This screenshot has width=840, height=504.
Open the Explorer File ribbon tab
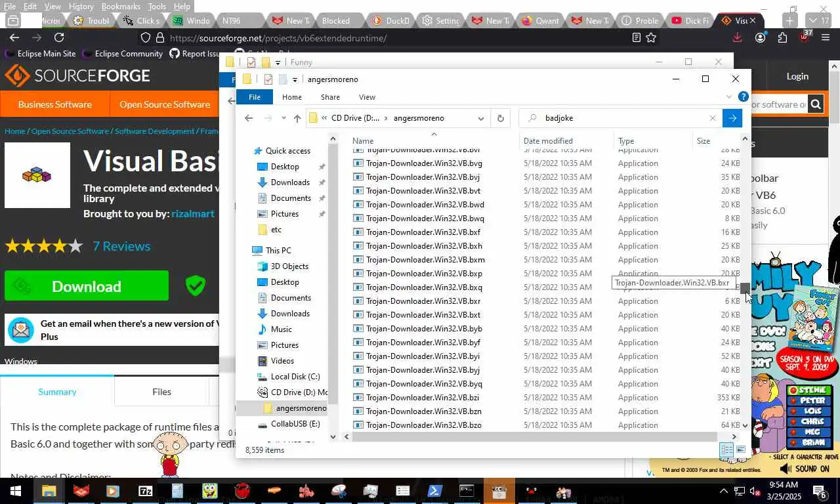click(x=254, y=97)
